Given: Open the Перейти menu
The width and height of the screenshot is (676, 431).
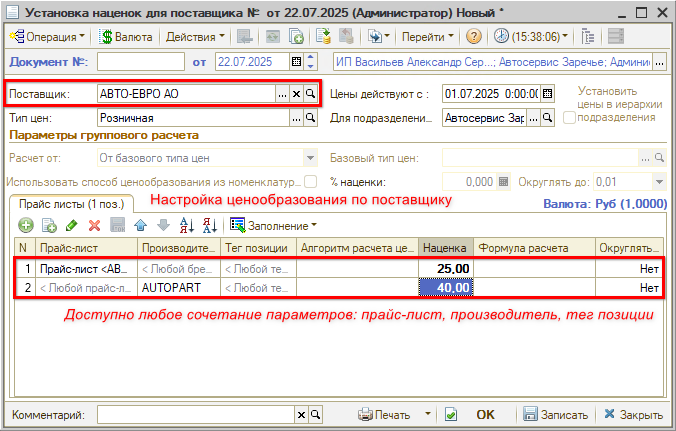Looking at the screenshot, I should click(x=427, y=36).
